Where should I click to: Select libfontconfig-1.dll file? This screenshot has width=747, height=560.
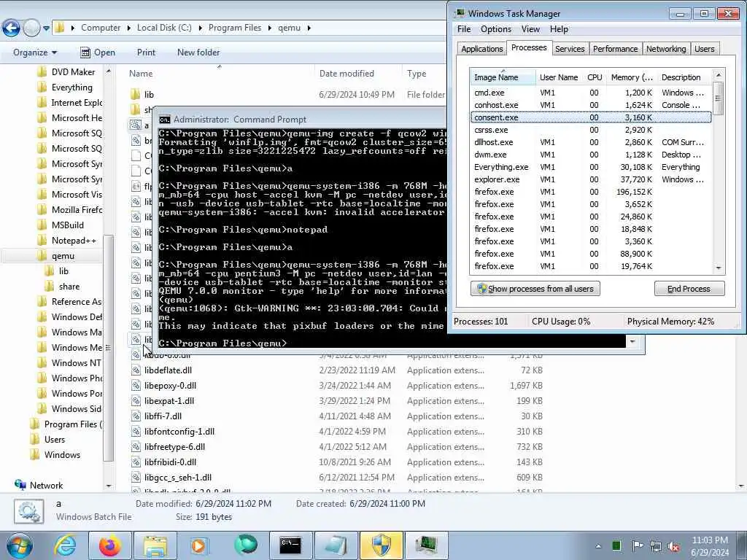(x=179, y=432)
